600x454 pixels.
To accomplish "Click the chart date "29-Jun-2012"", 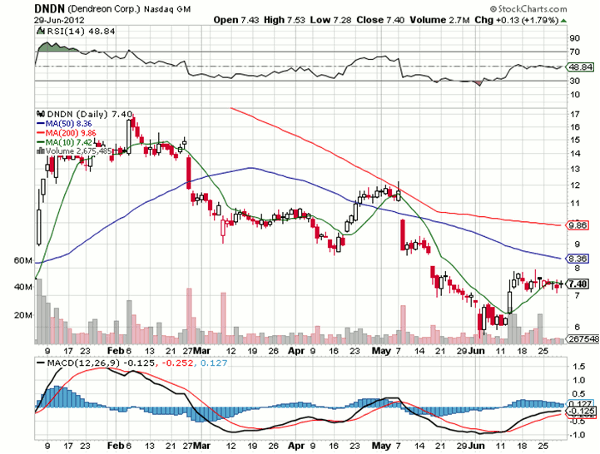I will 59,20.
